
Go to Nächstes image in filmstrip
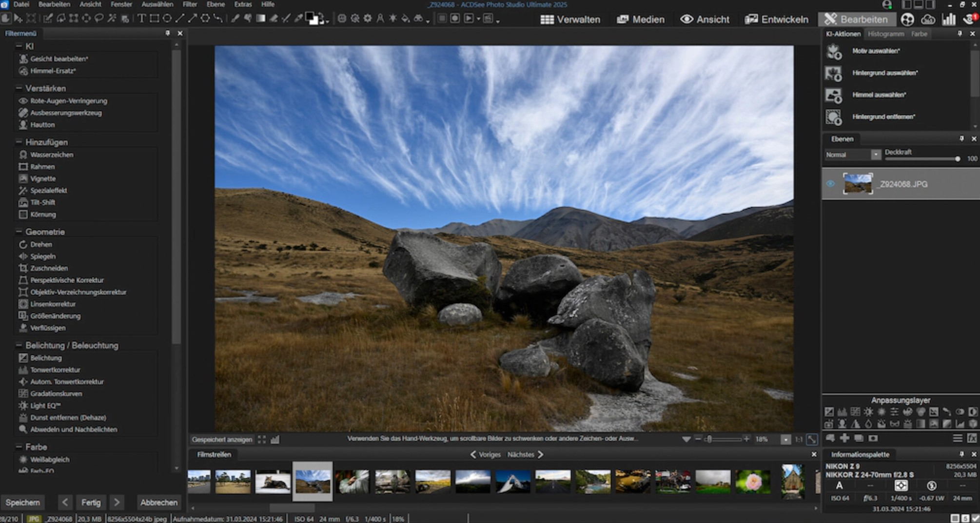[526, 454]
